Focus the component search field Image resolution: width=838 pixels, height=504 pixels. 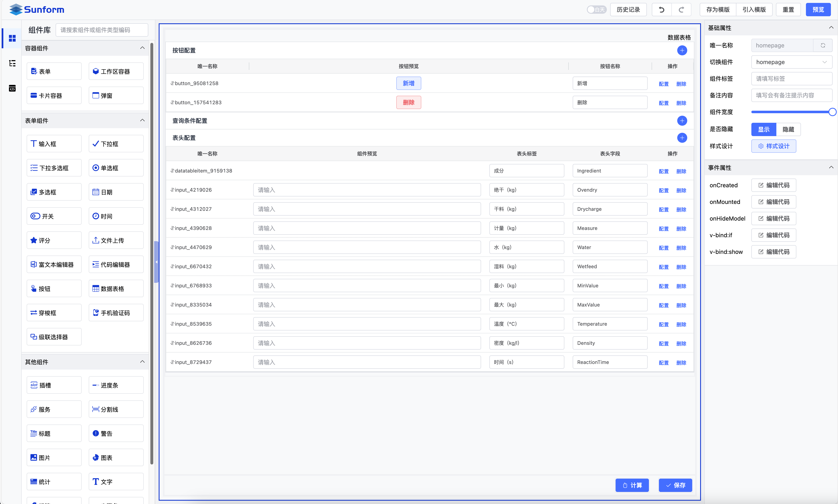click(x=102, y=30)
